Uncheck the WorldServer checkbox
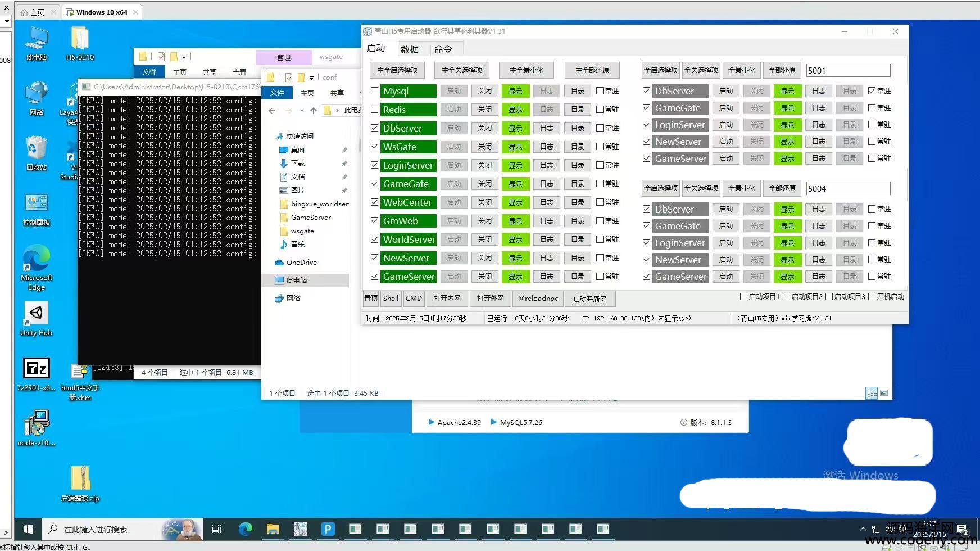This screenshot has height=551, width=980. click(375, 240)
